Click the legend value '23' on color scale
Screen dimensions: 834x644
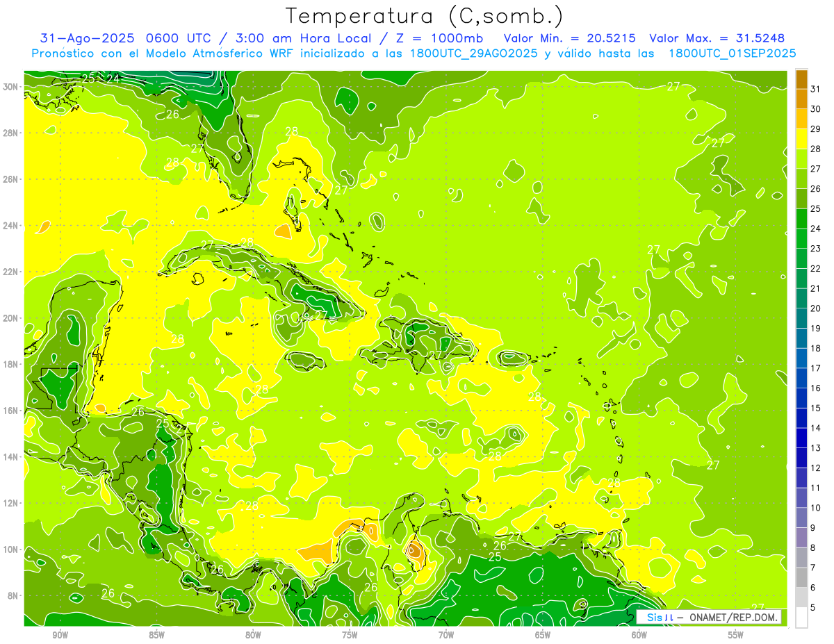(x=816, y=249)
